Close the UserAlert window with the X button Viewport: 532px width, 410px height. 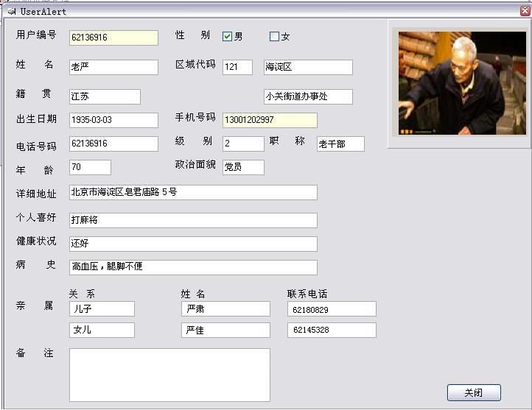click(x=525, y=11)
